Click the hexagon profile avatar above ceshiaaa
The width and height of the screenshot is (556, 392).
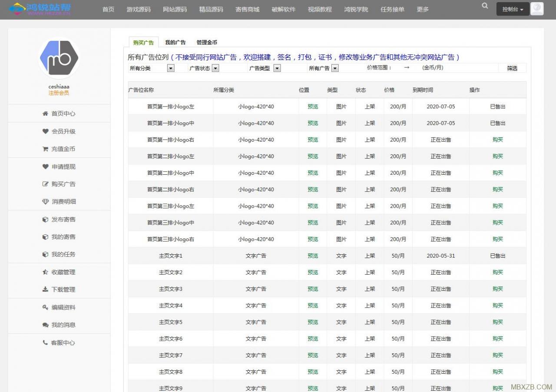(x=59, y=58)
